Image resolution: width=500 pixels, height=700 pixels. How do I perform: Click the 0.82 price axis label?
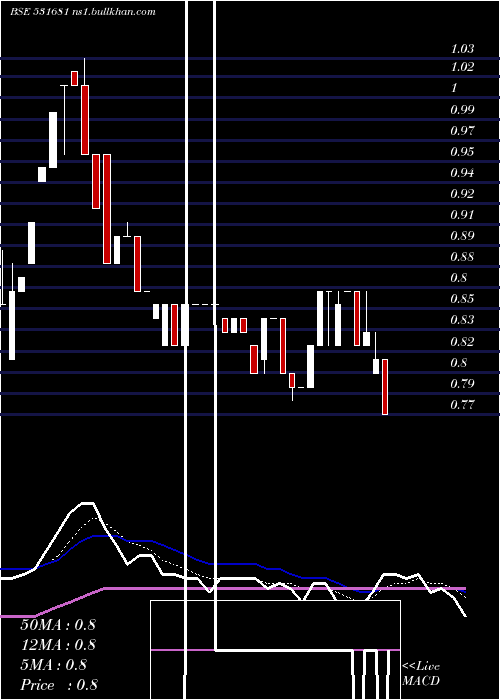(x=462, y=342)
